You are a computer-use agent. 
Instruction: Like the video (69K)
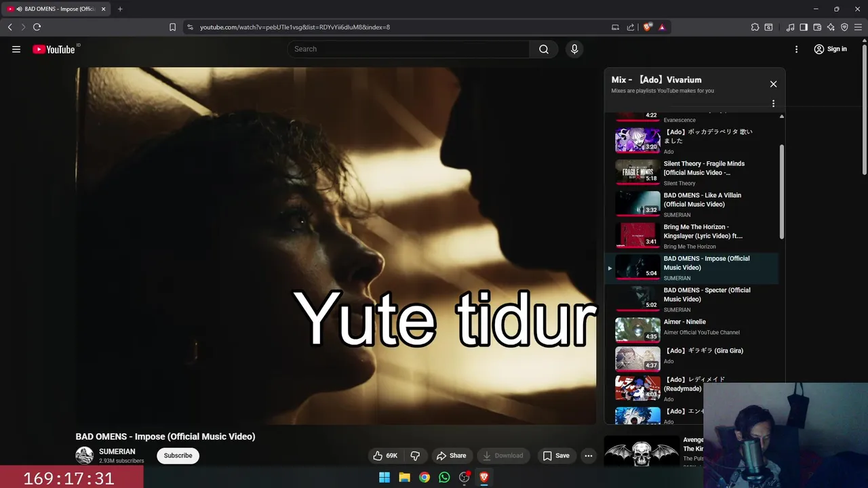coord(386,455)
